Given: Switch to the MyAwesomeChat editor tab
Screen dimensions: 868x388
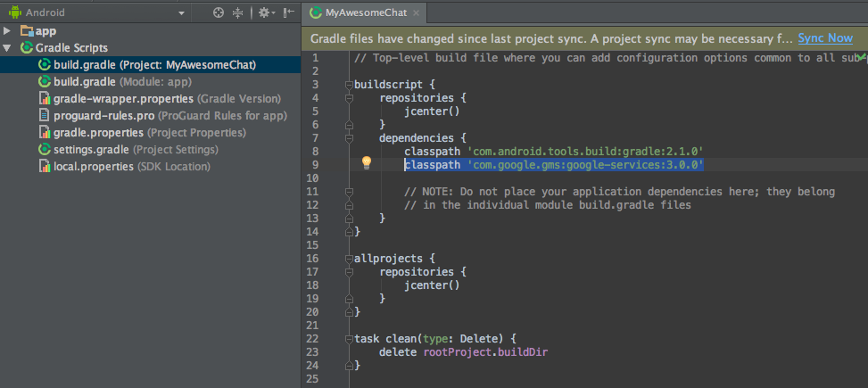Looking at the screenshot, I should point(364,12).
